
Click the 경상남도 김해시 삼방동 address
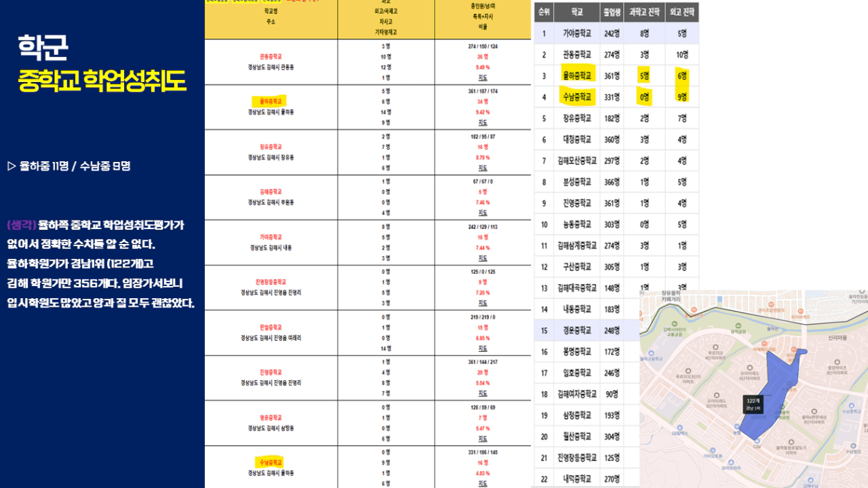271,428
